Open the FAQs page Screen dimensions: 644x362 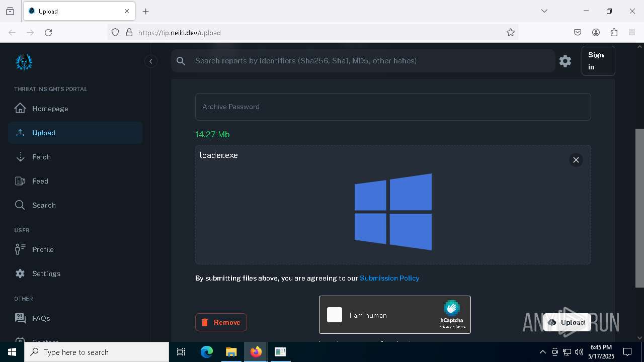[x=75, y=318]
